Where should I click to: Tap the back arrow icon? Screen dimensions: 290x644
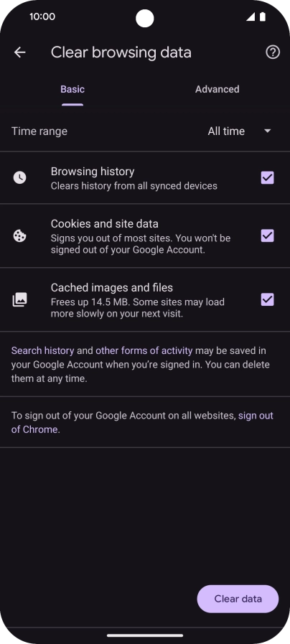[x=19, y=52]
